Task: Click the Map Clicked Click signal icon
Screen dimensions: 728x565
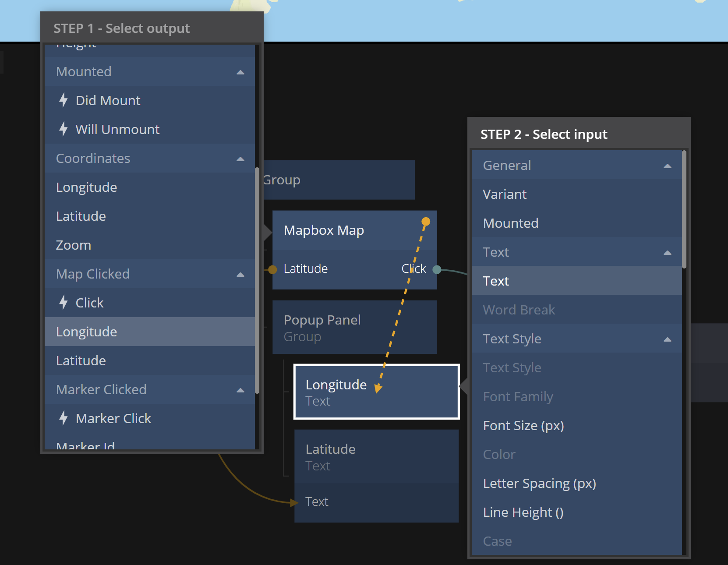Action: 64,303
